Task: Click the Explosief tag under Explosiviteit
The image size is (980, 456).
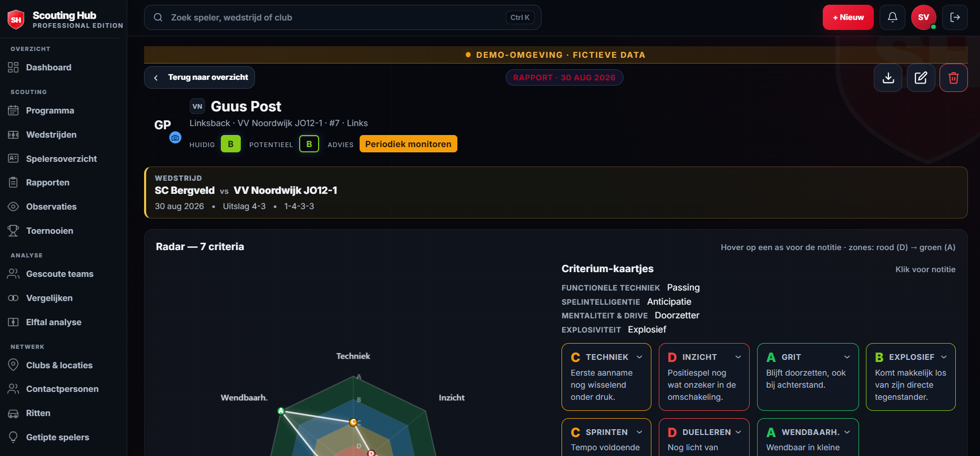Action: click(x=647, y=329)
